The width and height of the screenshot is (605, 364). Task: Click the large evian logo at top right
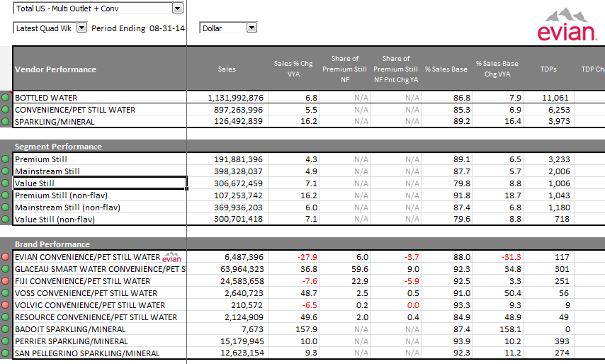565,25
